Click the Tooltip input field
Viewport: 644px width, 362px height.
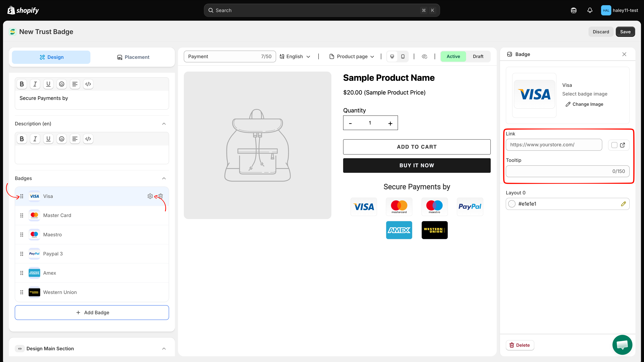(x=568, y=171)
